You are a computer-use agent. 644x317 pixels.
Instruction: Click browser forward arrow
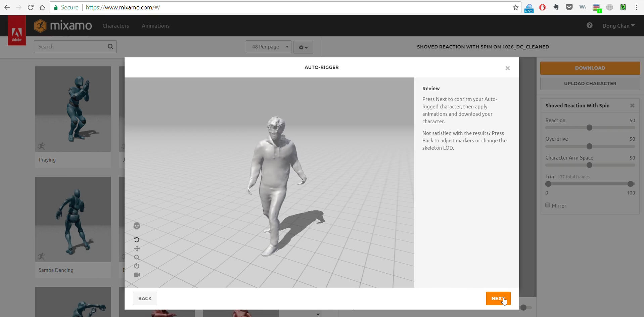click(19, 7)
